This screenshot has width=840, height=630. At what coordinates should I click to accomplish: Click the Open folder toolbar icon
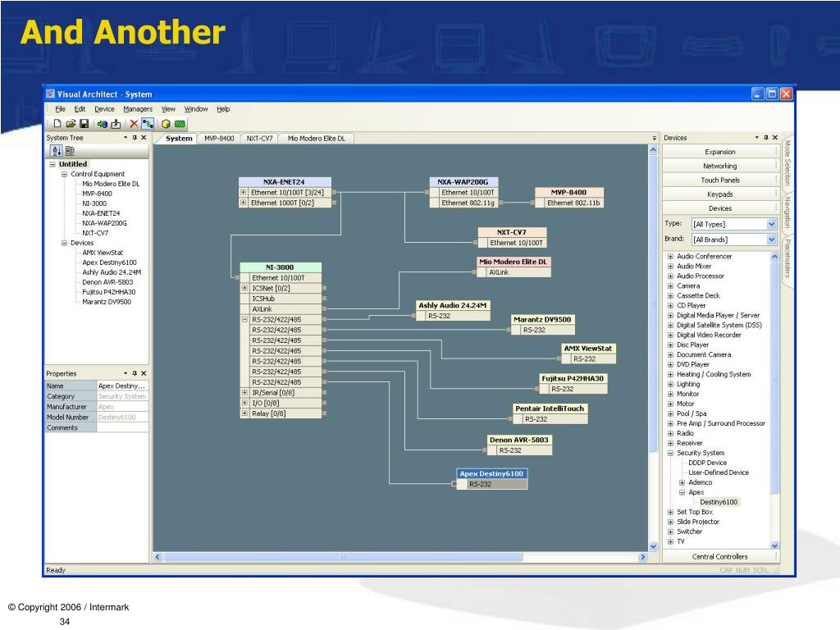click(71, 124)
